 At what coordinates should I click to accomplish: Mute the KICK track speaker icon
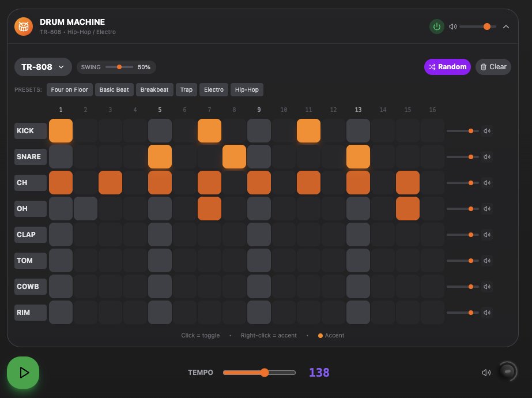[x=487, y=131]
